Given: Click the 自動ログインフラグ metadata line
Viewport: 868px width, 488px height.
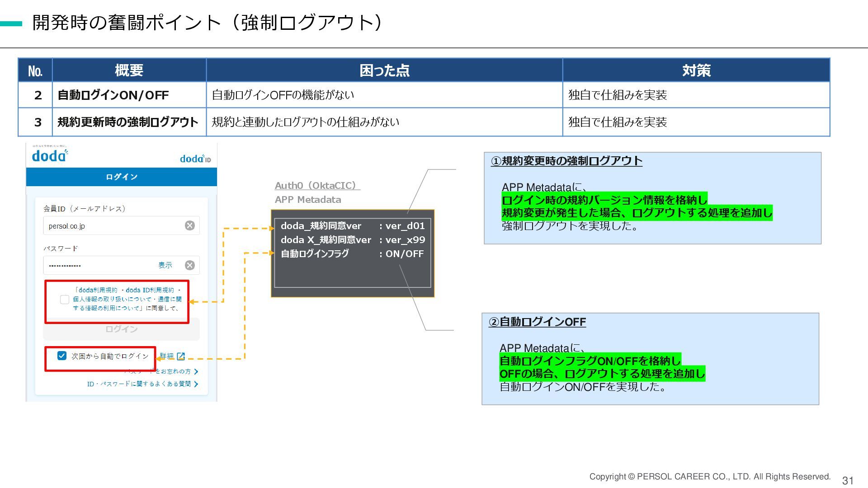Looking at the screenshot, I should [352, 254].
